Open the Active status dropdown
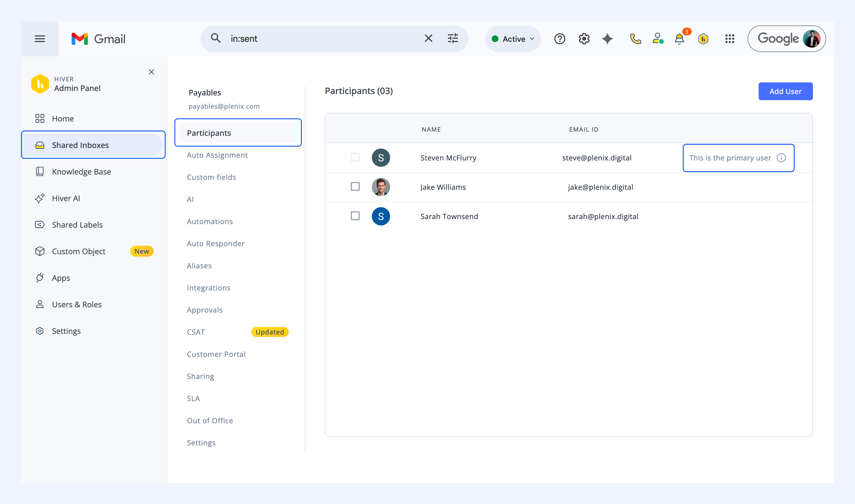This screenshot has height=504, width=855. (513, 39)
